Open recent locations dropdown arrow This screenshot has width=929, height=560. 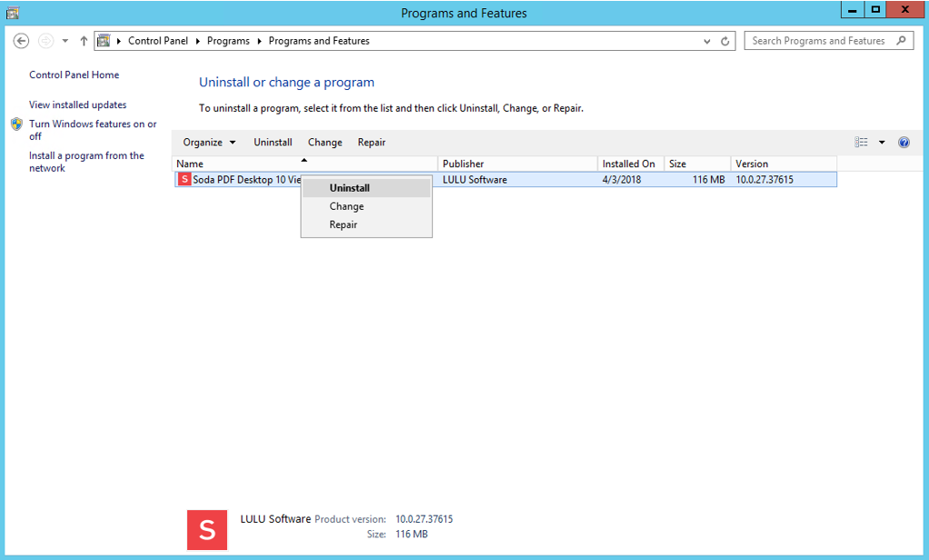[x=65, y=41]
